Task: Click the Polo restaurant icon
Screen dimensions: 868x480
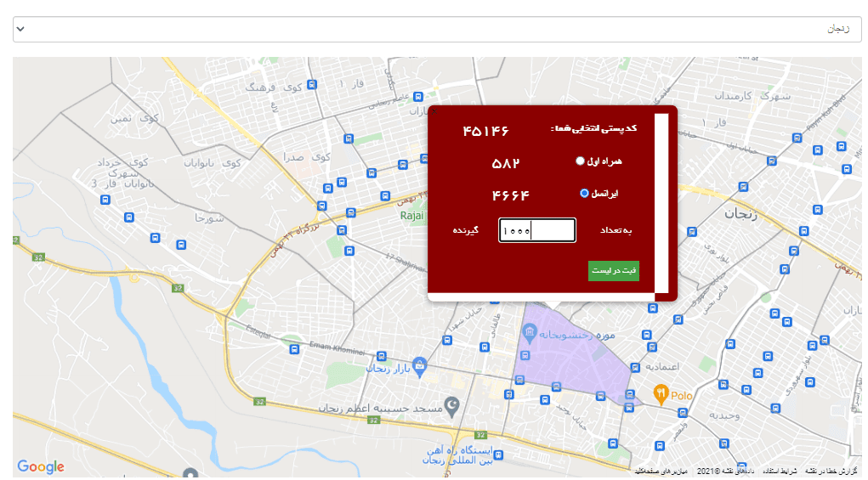Action: pyautogui.click(x=661, y=393)
